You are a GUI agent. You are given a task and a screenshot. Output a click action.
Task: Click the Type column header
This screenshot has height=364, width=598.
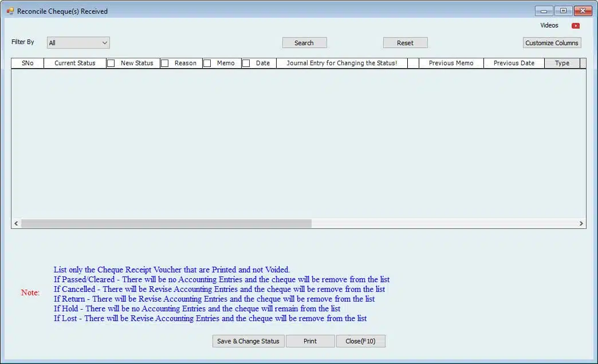[562, 64]
